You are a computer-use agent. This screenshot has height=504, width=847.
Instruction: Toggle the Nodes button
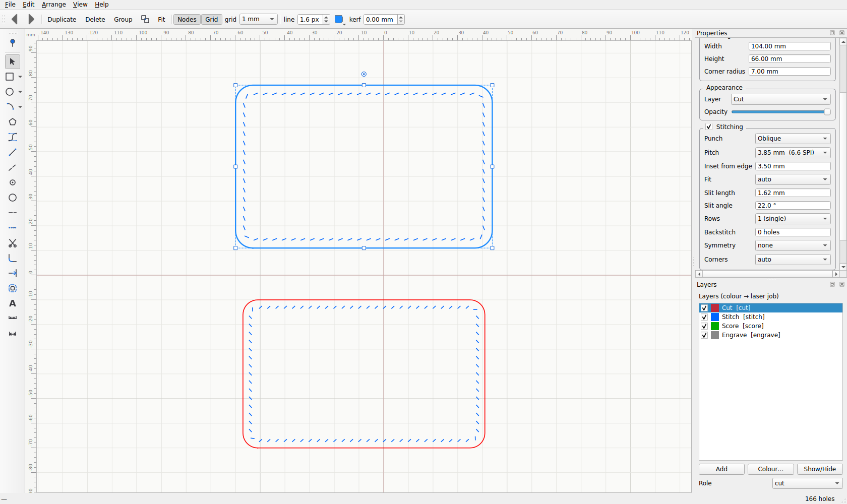point(187,19)
